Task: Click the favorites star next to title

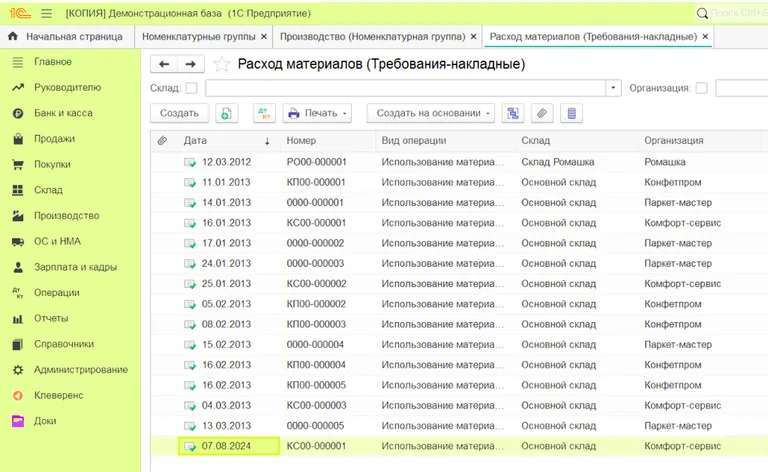Action: click(222, 64)
